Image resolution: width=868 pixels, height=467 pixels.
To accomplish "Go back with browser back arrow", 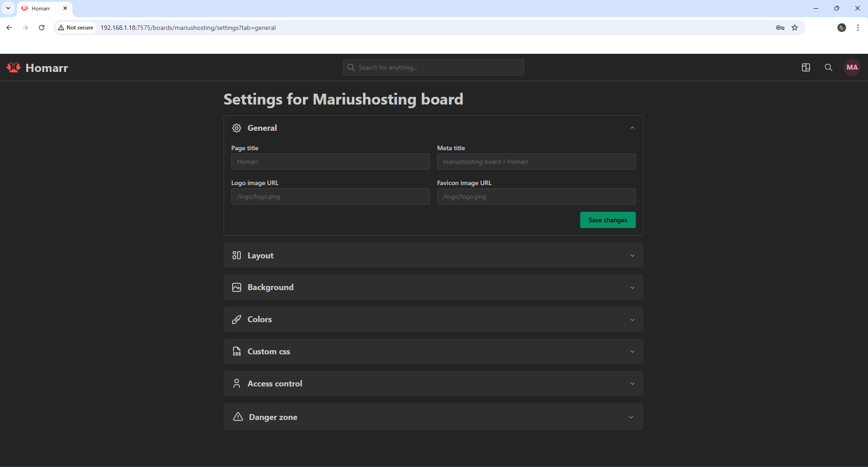I will click(9, 28).
